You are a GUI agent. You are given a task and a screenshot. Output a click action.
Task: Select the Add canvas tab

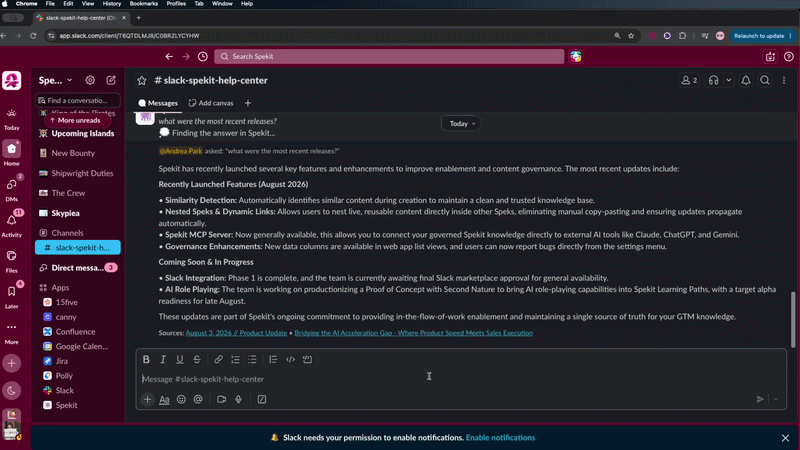coord(211,103)
